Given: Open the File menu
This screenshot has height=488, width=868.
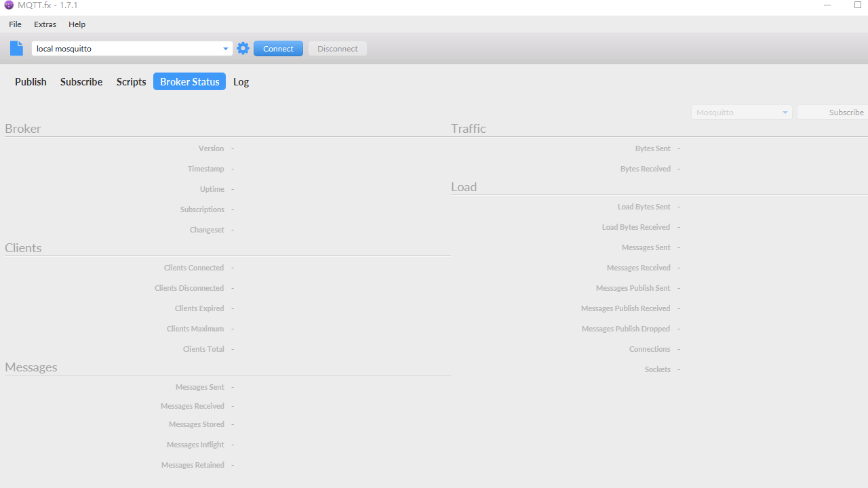Looking at the screenshot, I should 14,24.
